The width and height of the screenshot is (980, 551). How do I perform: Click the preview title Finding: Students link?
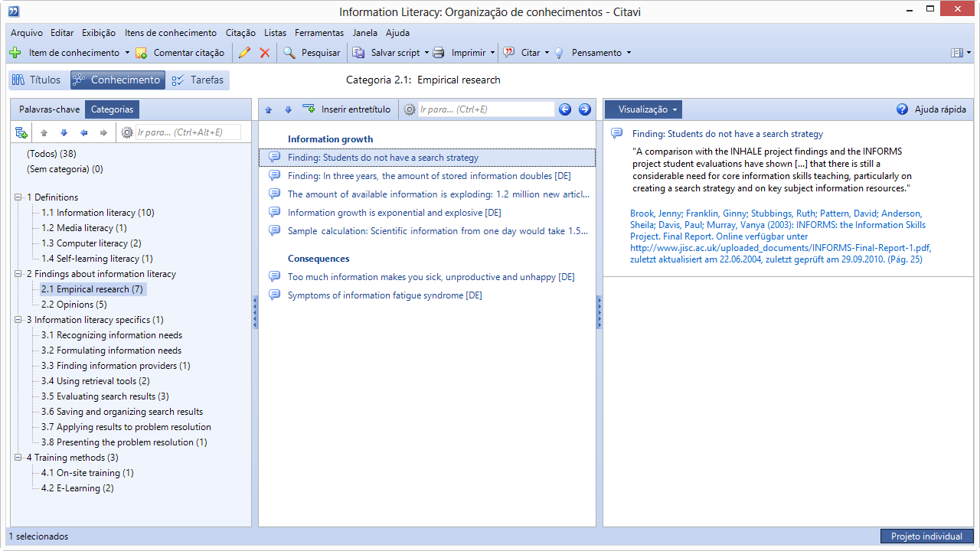[x=727, y=134]
